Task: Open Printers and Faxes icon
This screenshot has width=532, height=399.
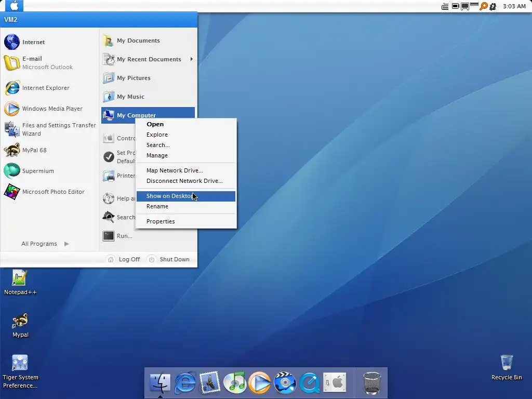Action: coord(109,176)
